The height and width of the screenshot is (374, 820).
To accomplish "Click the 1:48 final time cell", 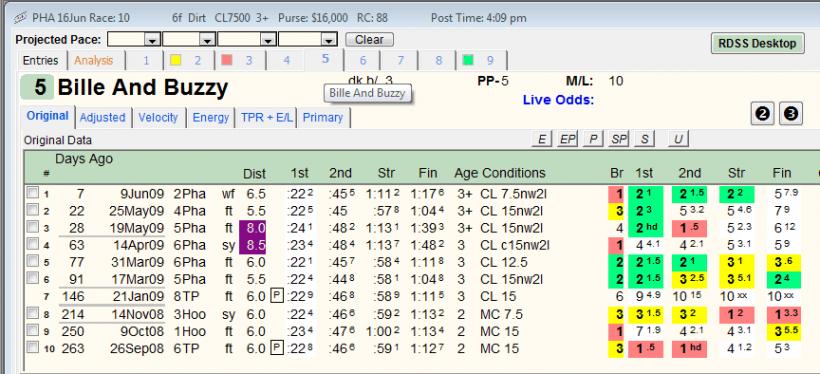I will tap(428, 245).
